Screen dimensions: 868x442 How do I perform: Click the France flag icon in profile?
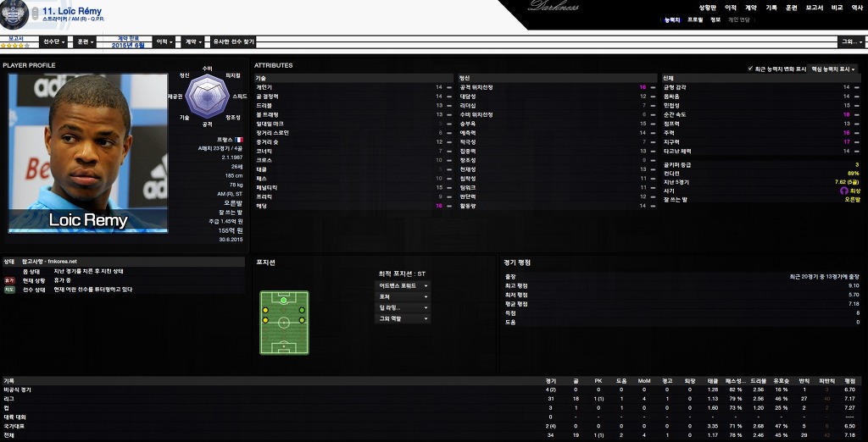point(238,140)
